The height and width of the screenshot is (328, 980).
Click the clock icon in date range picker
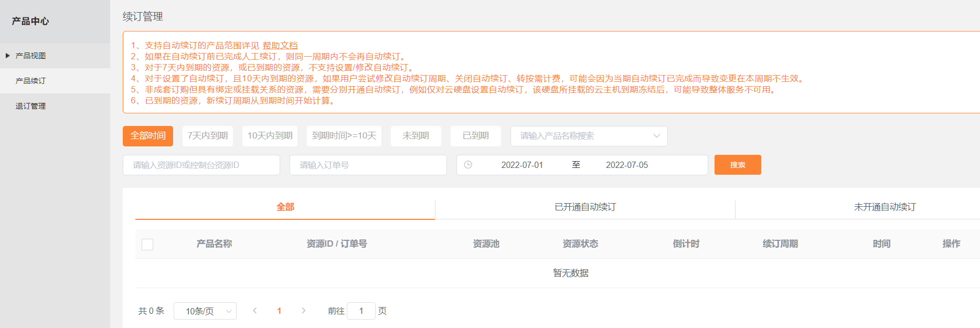[468, 165]
